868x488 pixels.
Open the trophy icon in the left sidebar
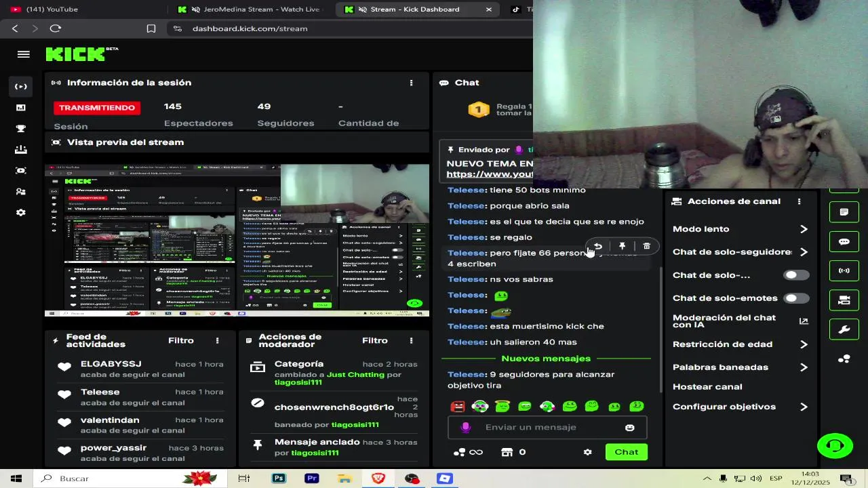[x=21, y=129]
